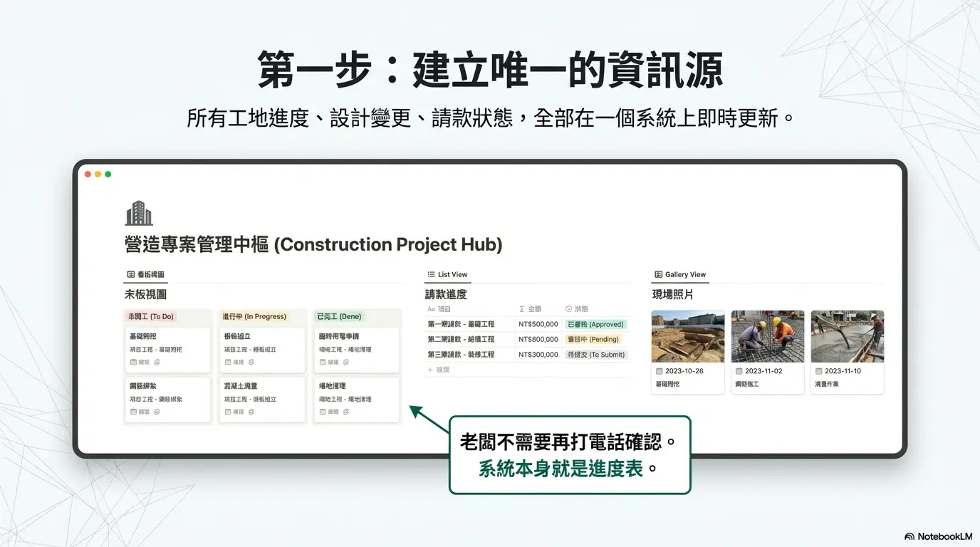980x547 pixels.
Task: Click the building icon above the page title
Action: [139, 213]
